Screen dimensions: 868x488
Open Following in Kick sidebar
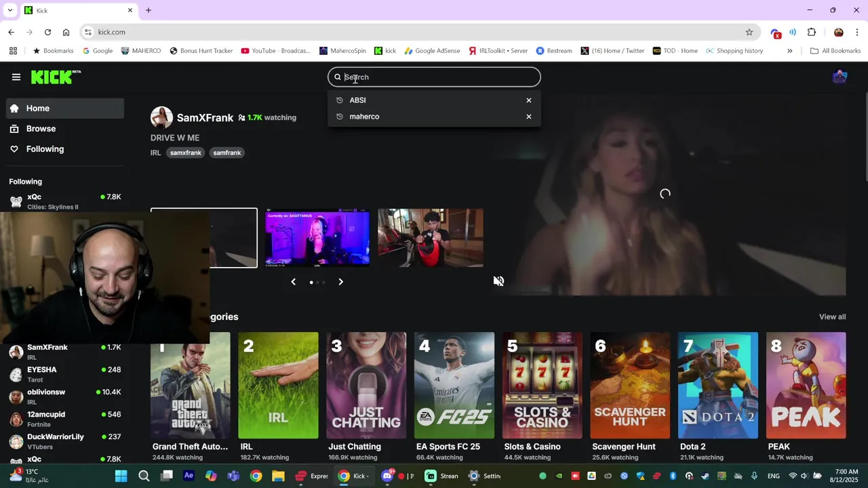(x=65, y=149)
